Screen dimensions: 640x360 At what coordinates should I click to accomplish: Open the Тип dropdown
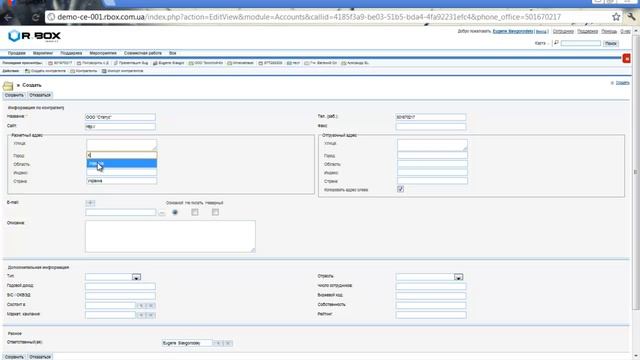pos(136,277)
